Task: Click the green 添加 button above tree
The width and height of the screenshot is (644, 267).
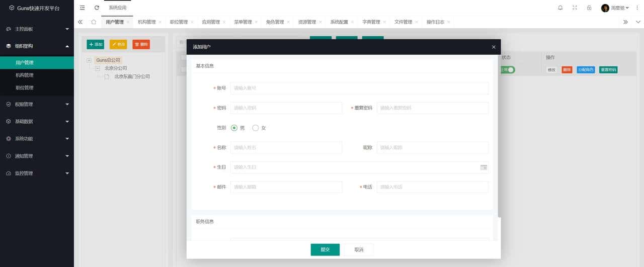Action: click(95, 44)
